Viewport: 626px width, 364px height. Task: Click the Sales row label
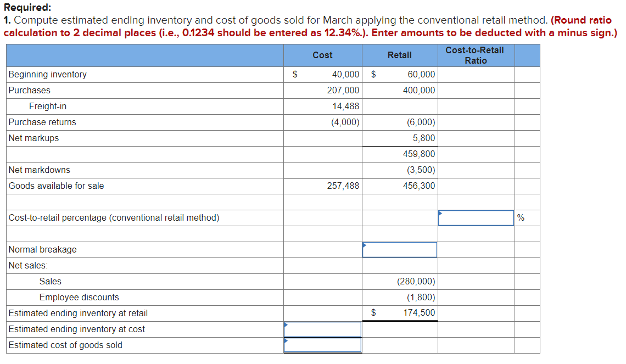point(51,282)
